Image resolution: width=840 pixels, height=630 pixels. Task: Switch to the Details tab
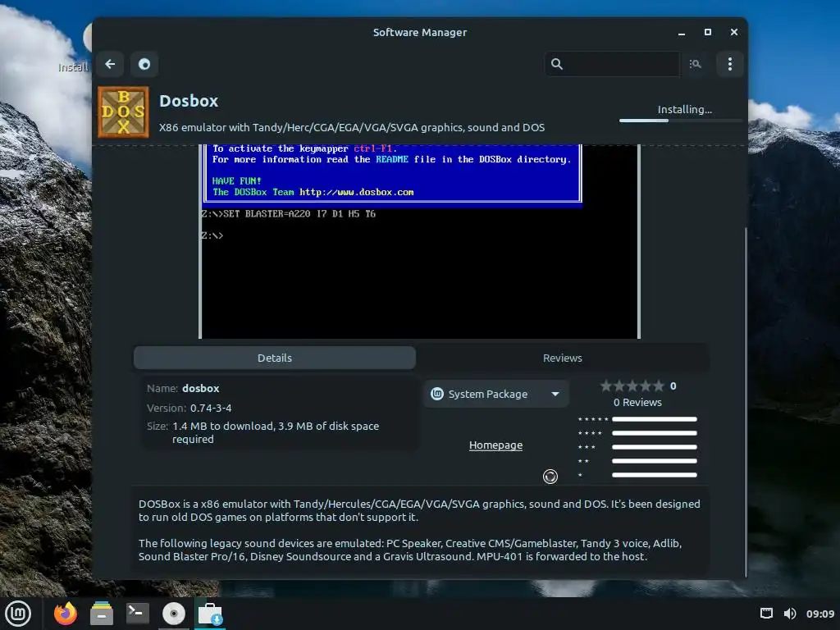(275, 358)
